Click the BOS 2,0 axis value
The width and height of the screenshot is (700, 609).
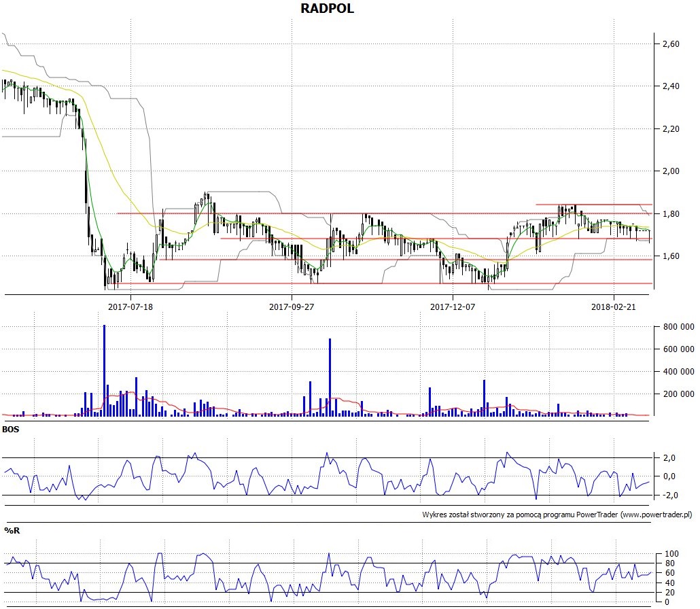click(x=669, y=457)
